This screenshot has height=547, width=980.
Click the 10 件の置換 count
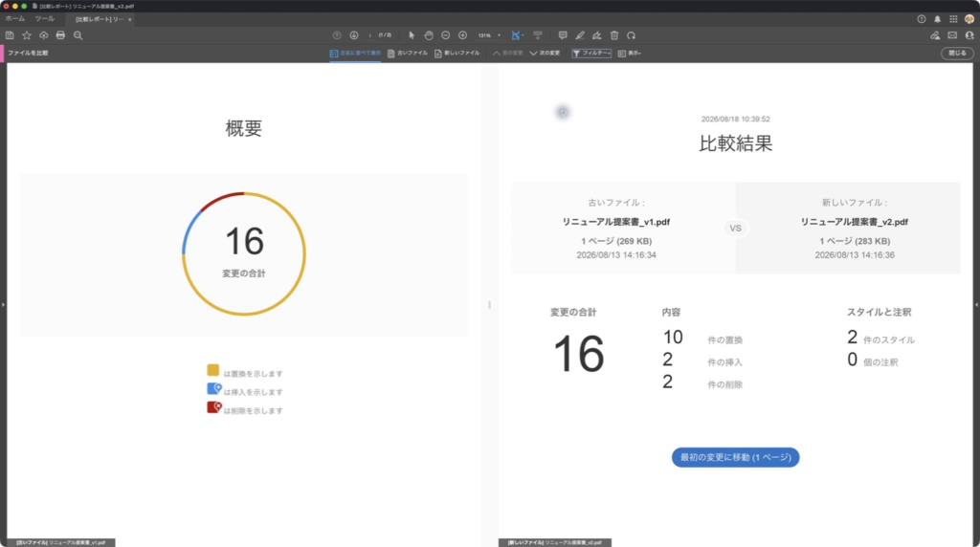coord(702,338)
